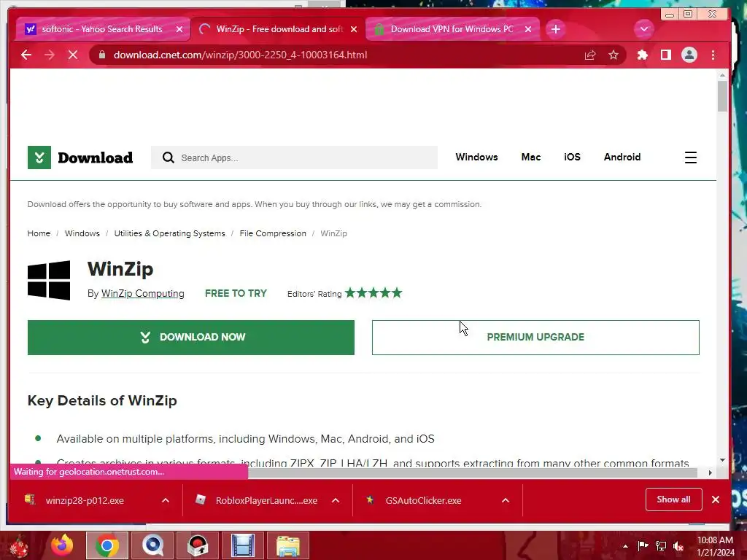Image resolution: width=747 pixels, height=560 pixels.
Task: Open Firefox from the taskbar
Action: click(62, 545)
